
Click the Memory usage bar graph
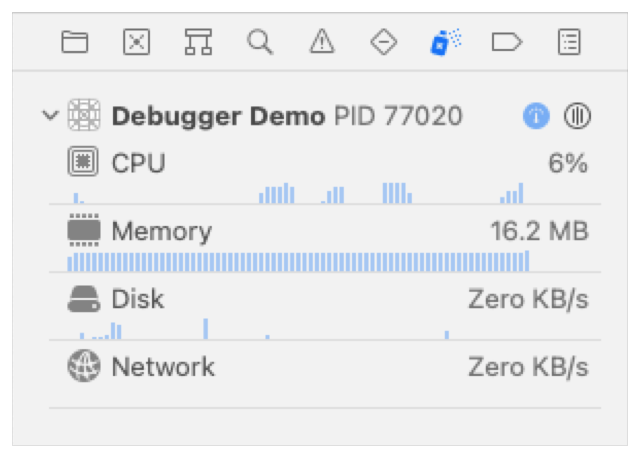coord(298,261)
